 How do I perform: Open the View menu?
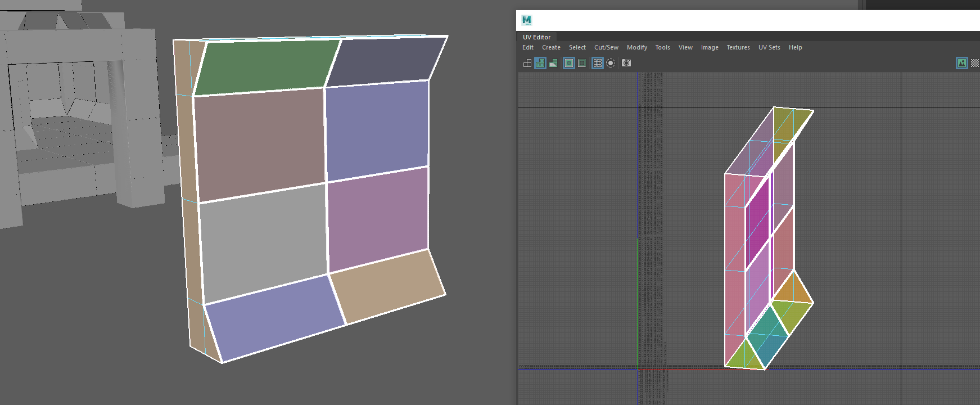click(x=685, y=47)
